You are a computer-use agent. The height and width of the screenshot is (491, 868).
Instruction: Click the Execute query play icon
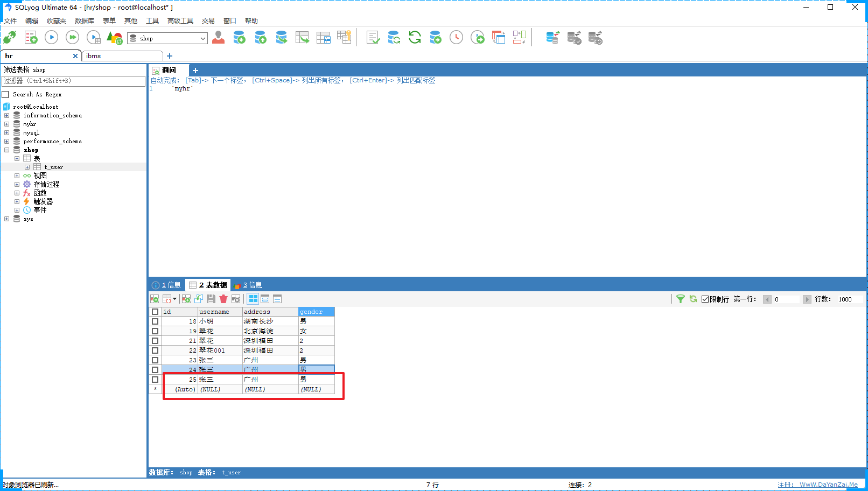[x=51, y=38]
